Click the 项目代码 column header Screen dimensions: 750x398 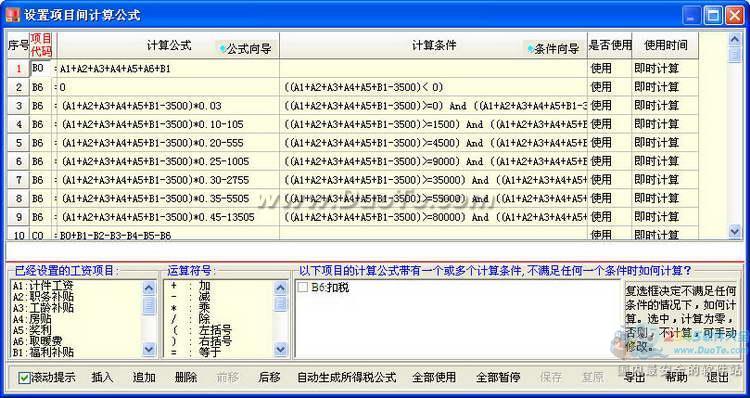(x=41, y=45)
